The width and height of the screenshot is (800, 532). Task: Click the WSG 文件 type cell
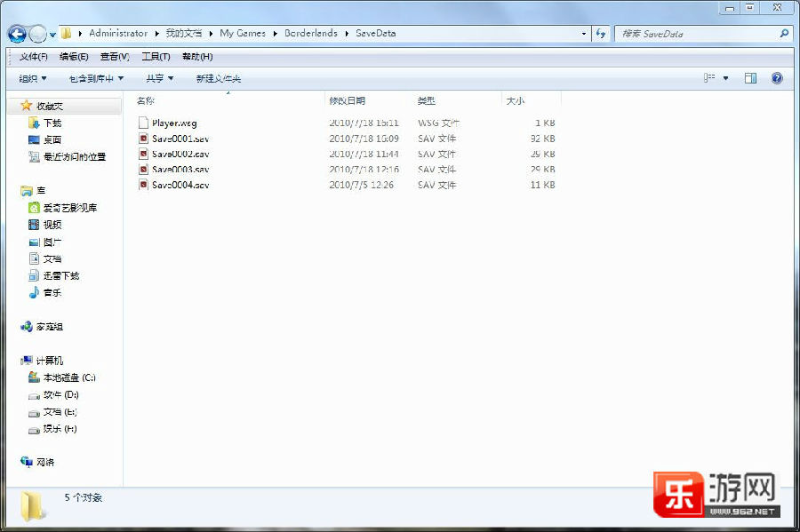click(438, 123)
